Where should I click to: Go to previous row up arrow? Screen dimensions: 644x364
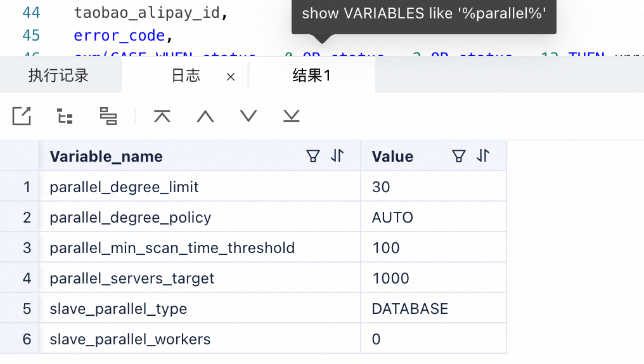coord(205,117)
